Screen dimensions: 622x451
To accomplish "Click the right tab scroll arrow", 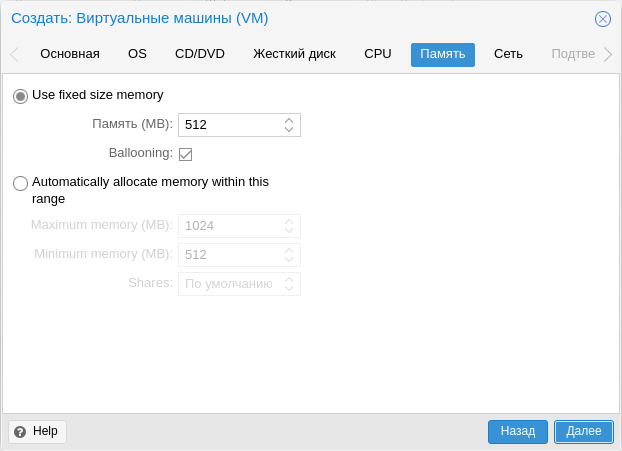I will click(x=608, y=54).
